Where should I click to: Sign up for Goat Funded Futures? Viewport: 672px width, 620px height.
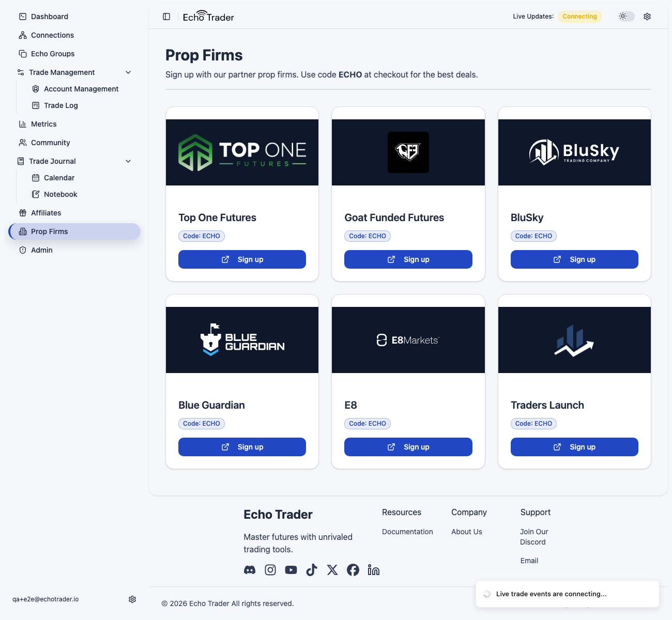[x=408, y=259]
